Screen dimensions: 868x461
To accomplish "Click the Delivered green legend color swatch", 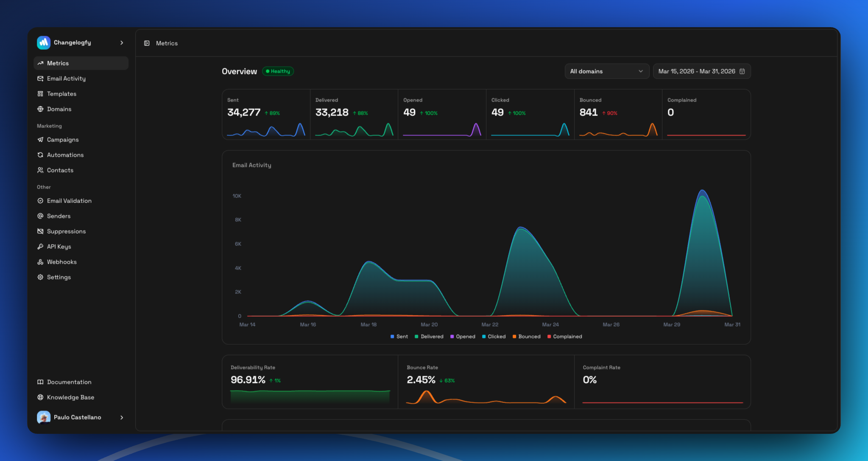I will [416, 337].
